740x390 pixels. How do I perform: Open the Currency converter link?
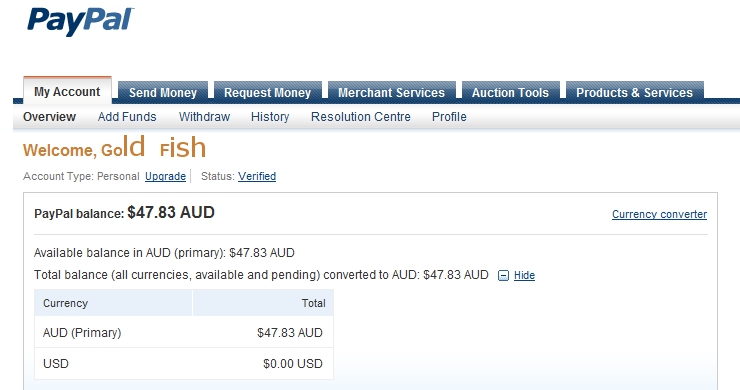click(659, 214)
